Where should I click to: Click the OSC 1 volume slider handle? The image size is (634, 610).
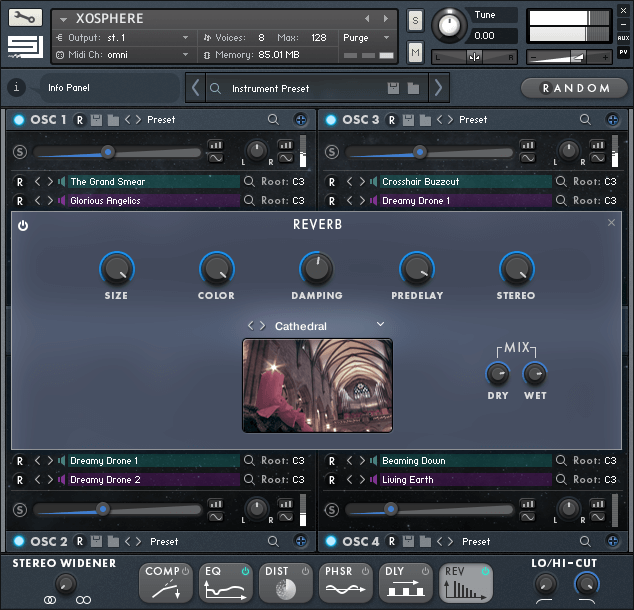108,152
